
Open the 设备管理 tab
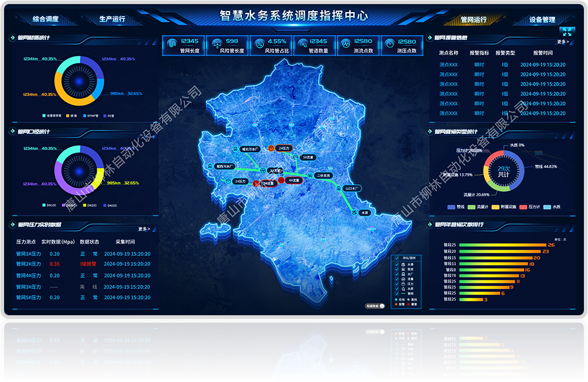coord(542,20)
